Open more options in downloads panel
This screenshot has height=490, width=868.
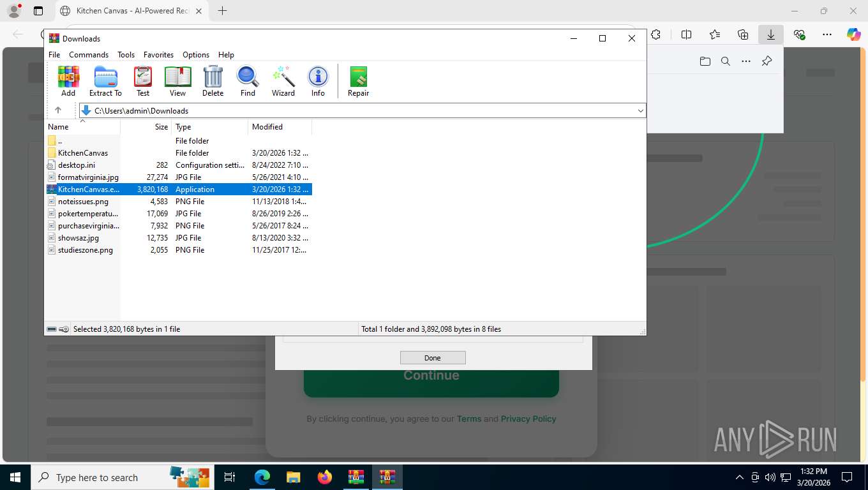[x=746, y=61]
